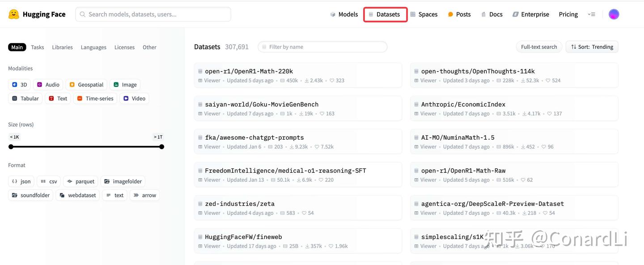Image resolution: width=644 pixels, height=265 pixels.
Task: Open the Models navigation item
Action: tap(343, 14)
